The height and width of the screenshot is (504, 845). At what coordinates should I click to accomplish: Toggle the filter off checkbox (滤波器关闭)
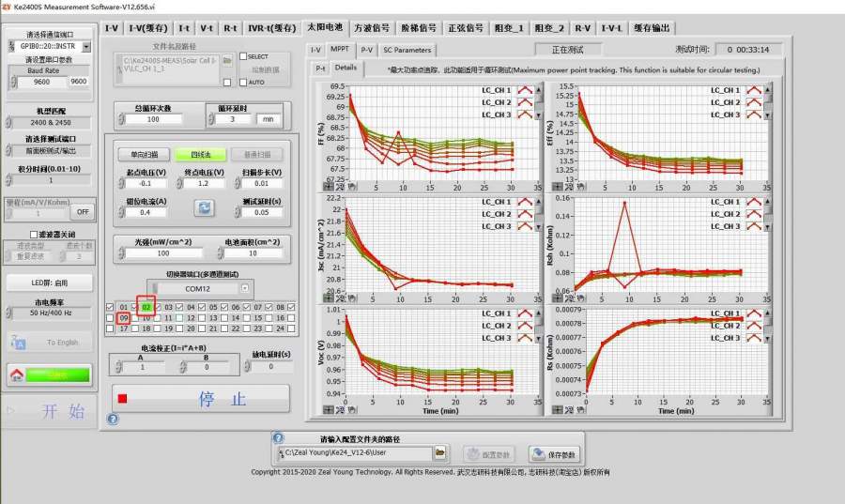click(x=32, y=234)
